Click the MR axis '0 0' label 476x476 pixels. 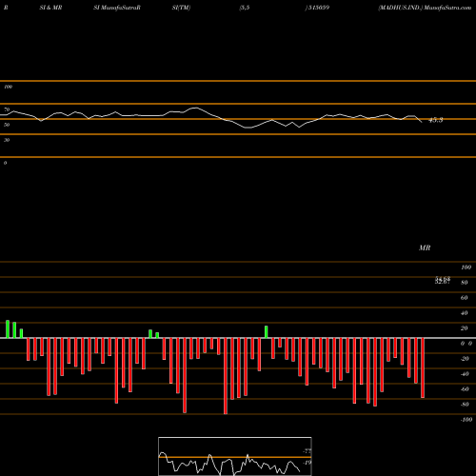pyautogui.click(x=466, y=344)
